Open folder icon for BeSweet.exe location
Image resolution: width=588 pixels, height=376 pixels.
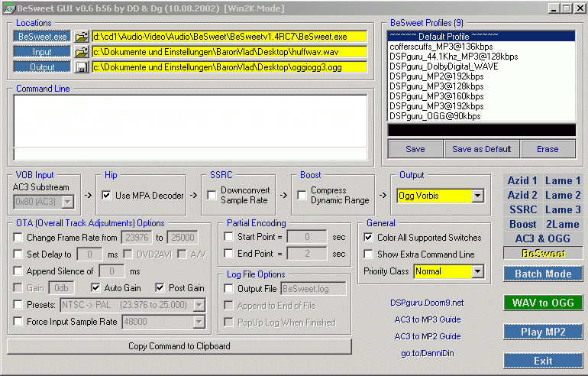coord(82,37)
